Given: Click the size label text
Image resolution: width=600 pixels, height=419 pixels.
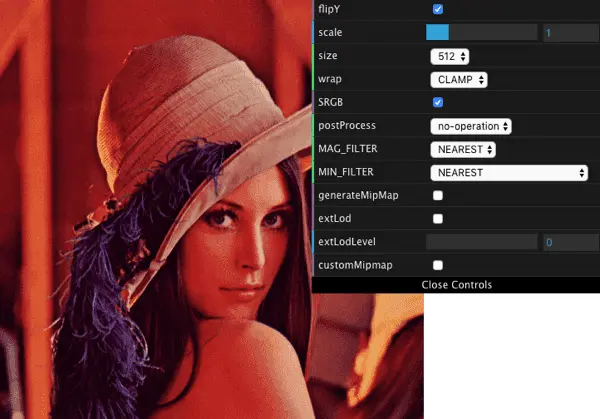Looking at the screenshot, I should point(328,56).
